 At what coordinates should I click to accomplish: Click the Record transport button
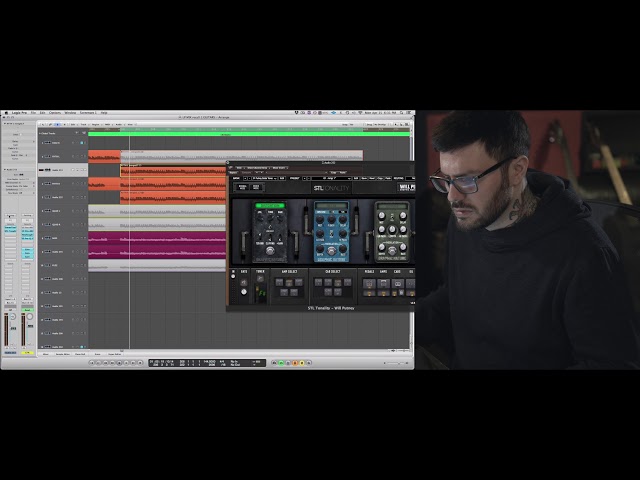pos(140,362)
